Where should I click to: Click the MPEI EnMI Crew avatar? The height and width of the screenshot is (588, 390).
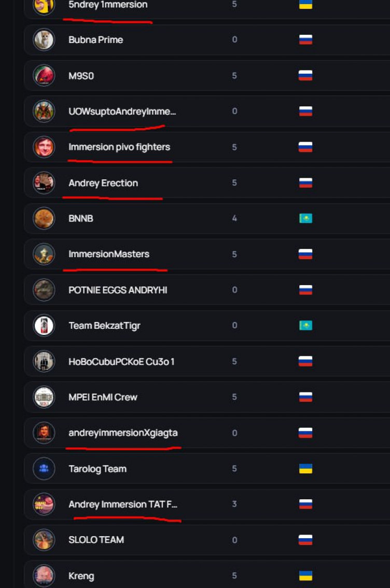44,397
